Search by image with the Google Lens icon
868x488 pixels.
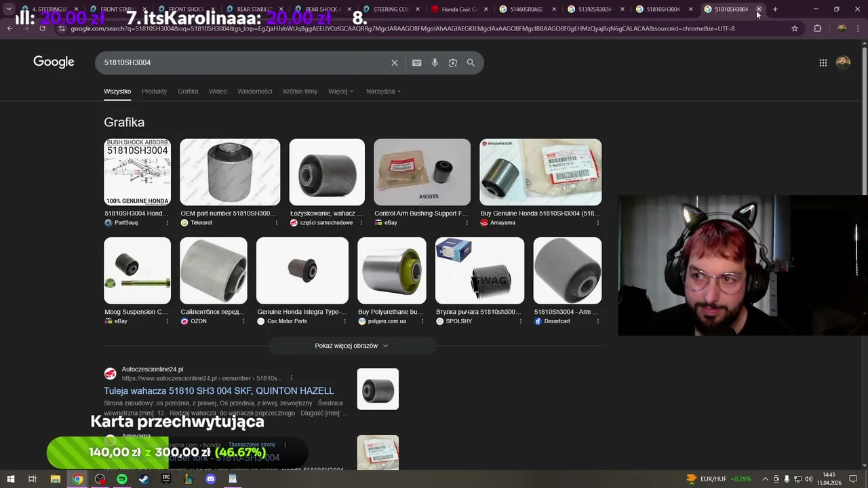pos(453,62)
